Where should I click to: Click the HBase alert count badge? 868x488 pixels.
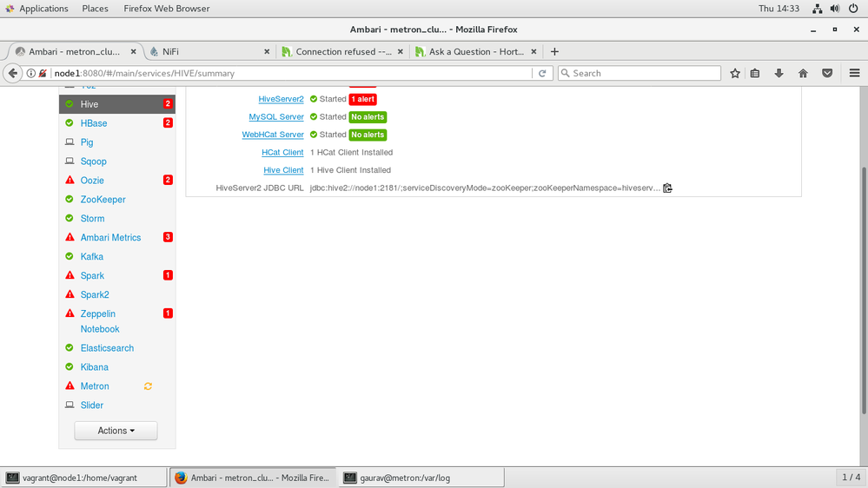click(168, 122)
